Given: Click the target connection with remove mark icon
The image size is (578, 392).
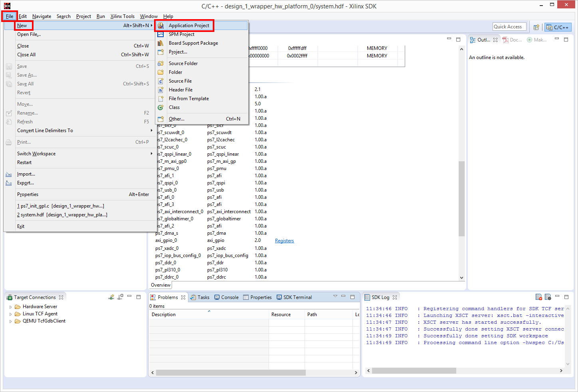Looking at the screenshot, I should click(120, 297).
